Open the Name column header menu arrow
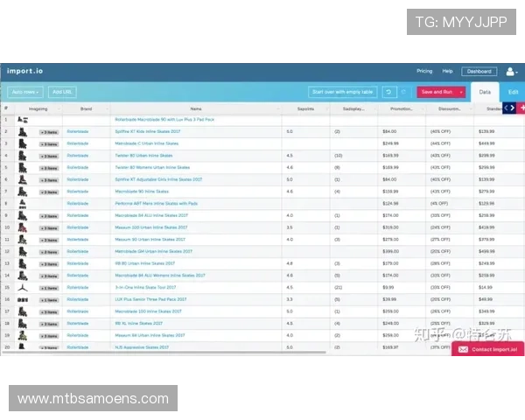This screenshot has width=525, height=420. coord(278,108)
